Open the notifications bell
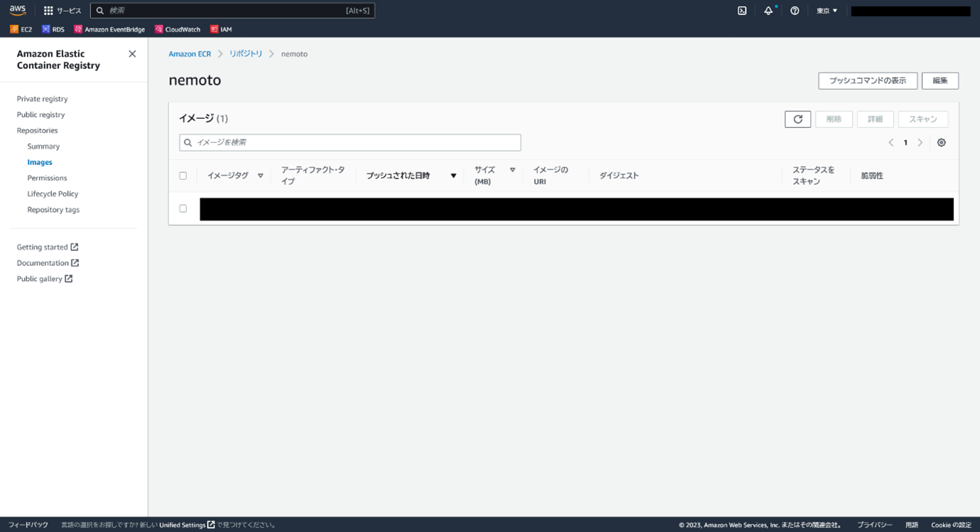980x532 pixels. [768, 11]
